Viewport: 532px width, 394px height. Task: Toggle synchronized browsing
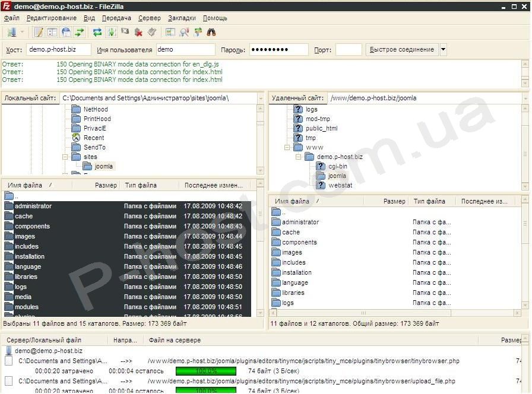point(198,32)
